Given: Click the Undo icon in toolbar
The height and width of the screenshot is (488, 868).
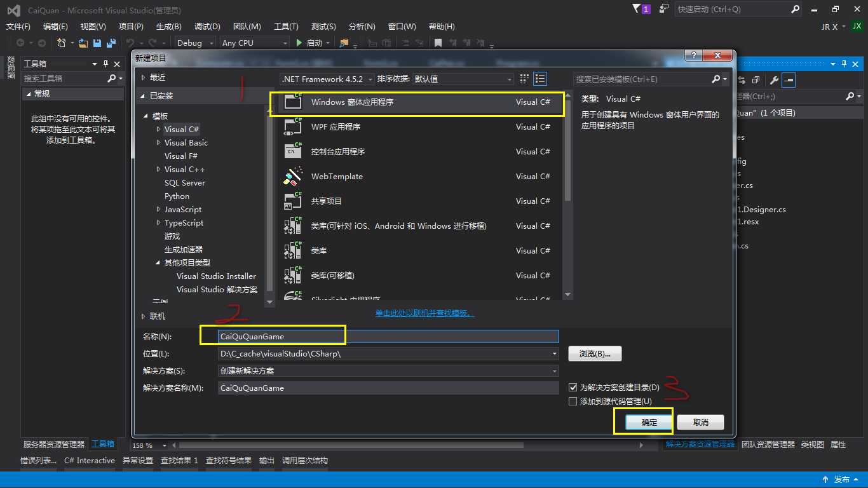Looking at the screenshot, I should 130,43.
